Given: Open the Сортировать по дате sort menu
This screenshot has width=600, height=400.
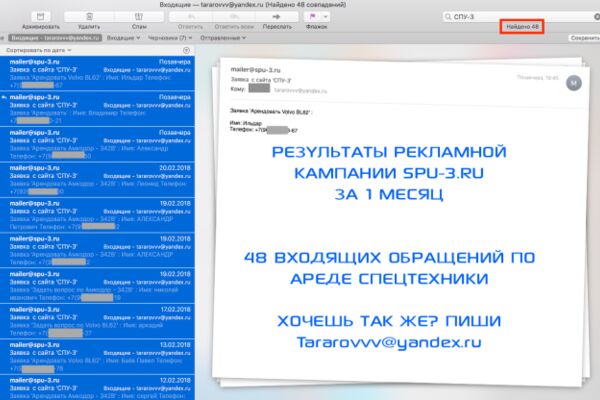Looking at the screenshot, I should click(39, 50).
